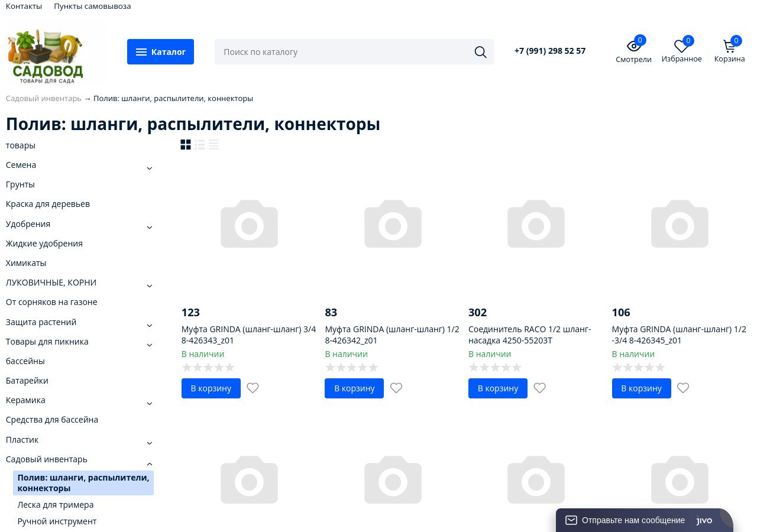Open the Контакты top menu link
This screenshot has height=532, width=757.
click(x=24, y=6)
